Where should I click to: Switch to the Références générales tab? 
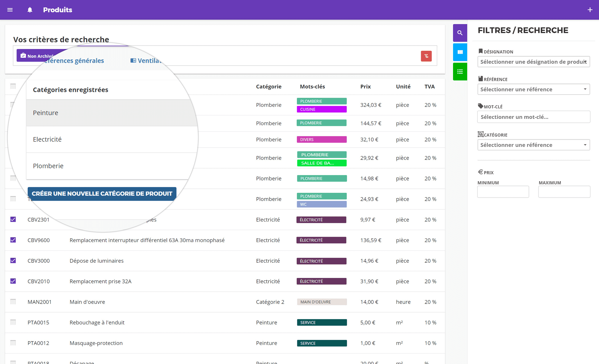tap(74, 61)
